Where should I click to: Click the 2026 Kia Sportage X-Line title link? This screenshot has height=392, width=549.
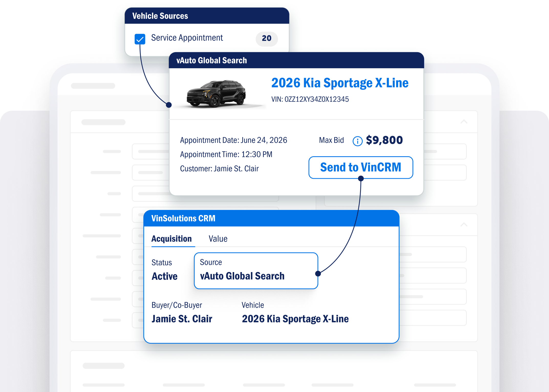click(340, 83)
